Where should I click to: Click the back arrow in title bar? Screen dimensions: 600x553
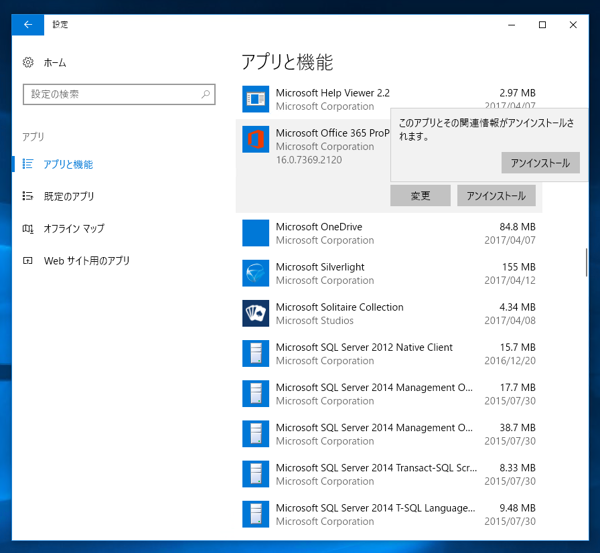click(x=28, y=25)
